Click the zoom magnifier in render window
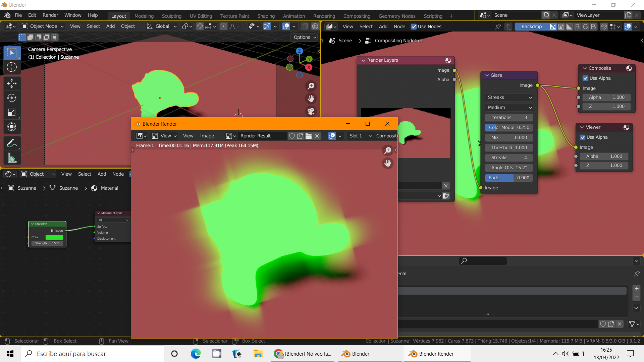 tap(388, 150)
